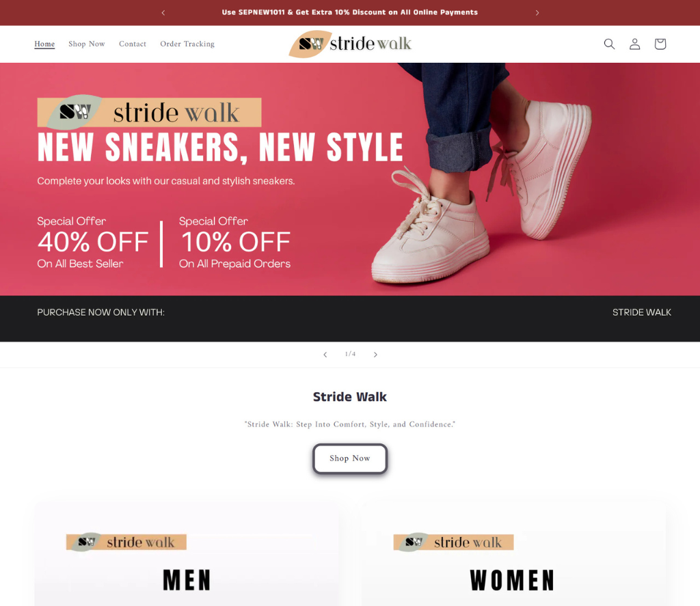Viewport: 700px width, 606px height.
Task: Open the Order Tracking link
Action: [x=187, y=44]
